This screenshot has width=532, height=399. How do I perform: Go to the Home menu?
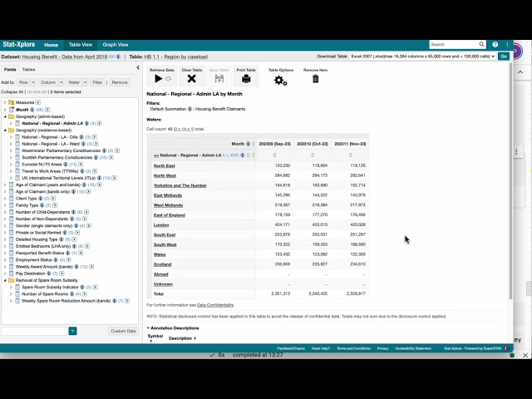tap(51, 45)
